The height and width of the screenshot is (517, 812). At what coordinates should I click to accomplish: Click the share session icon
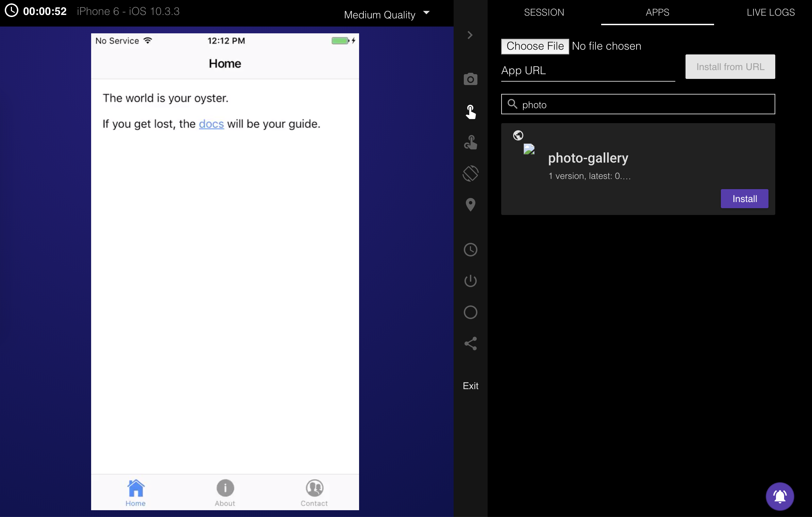click(470, 344)
